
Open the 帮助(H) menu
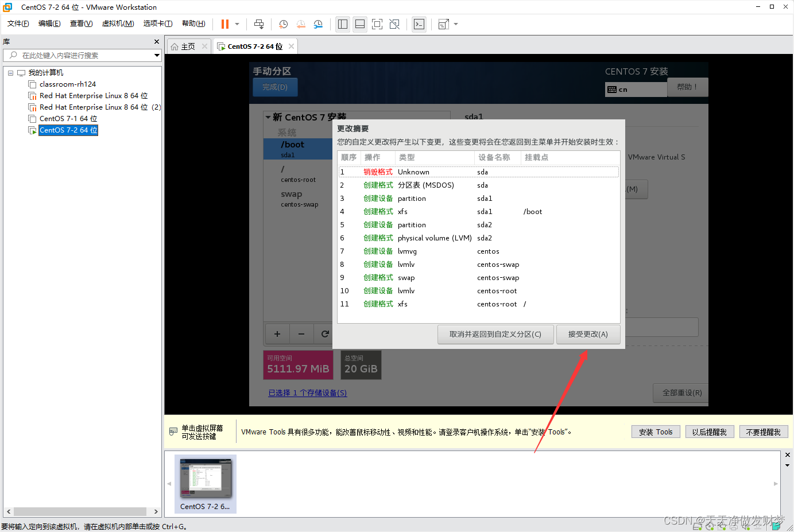pyautogui.click(x=193, y=24)
